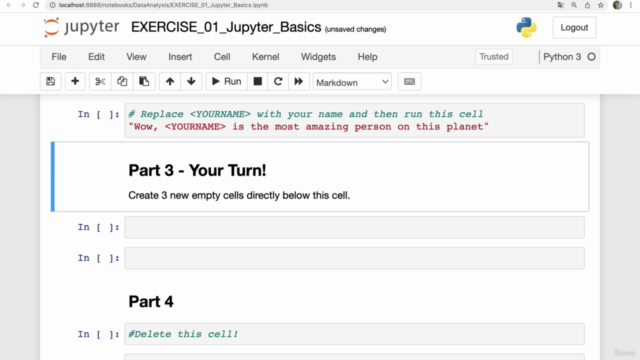Click the kernel idle circle indicator
This screenshot has width=640, height=360.
pos(591,57)
